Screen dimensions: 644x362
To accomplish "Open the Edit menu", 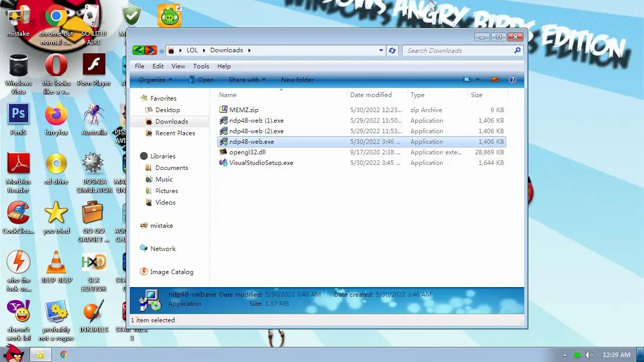I will (x=158, y=66).
